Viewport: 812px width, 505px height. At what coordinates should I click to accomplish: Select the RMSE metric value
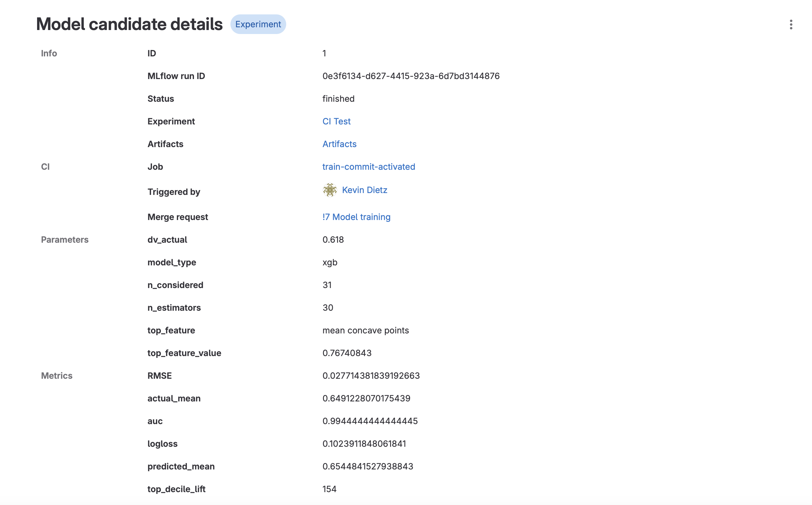[370, 375]
